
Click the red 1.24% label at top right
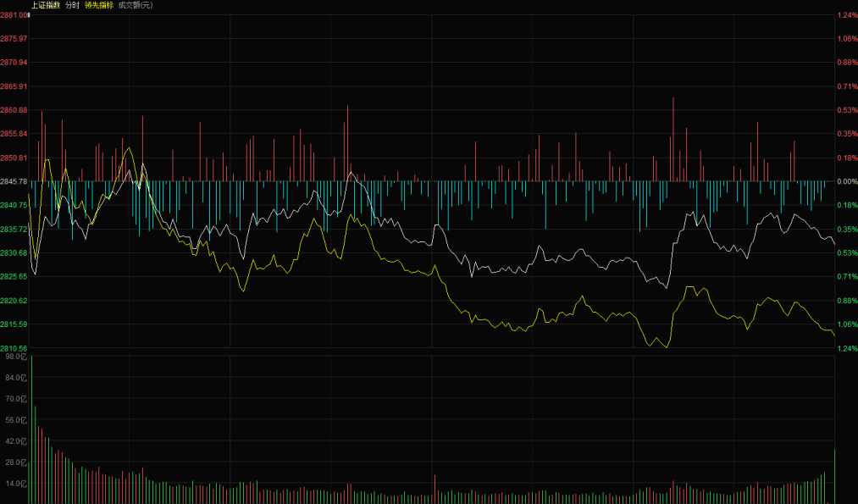(847, 15)
